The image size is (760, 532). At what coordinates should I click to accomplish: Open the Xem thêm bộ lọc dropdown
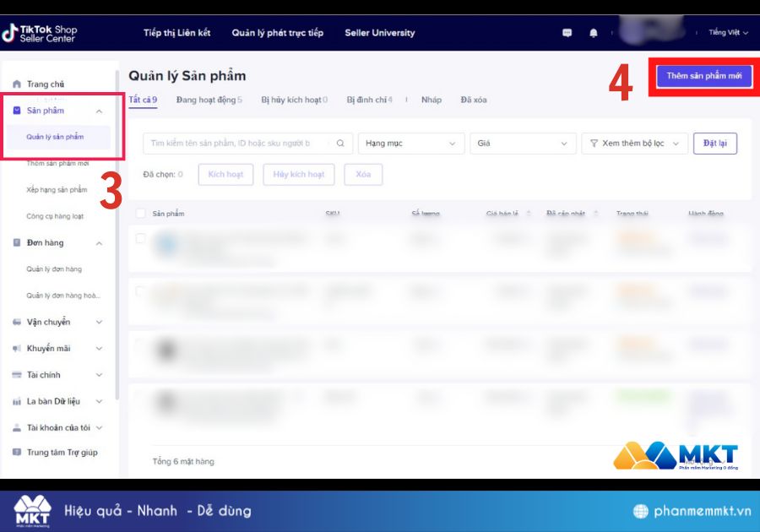coord(634,144)
